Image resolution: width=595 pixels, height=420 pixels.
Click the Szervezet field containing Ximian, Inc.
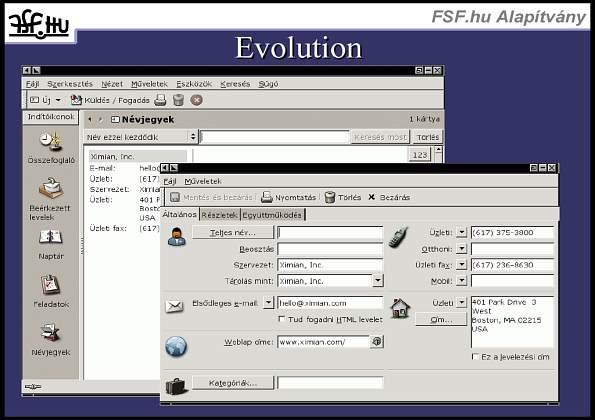[330, 265]
